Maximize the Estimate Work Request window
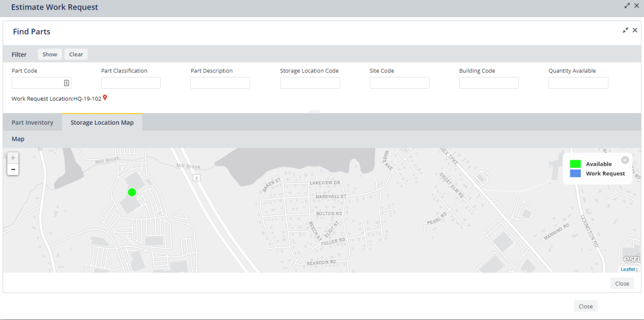 pos(627,5)
